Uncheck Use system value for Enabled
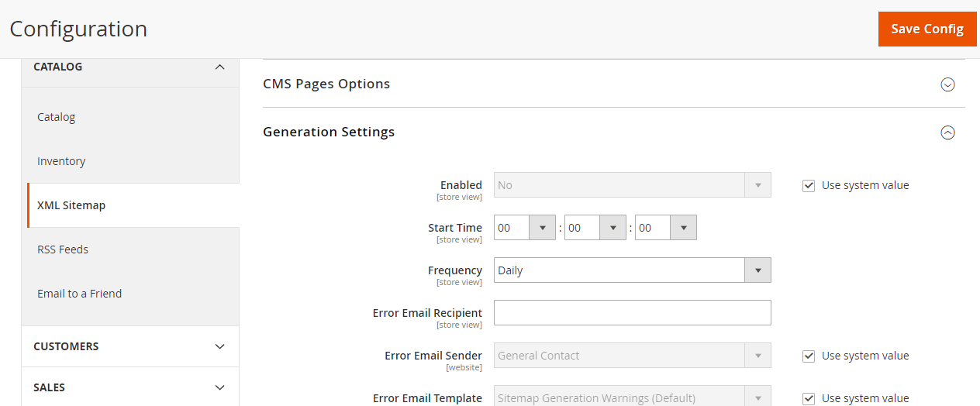 (x=809, y=186)
